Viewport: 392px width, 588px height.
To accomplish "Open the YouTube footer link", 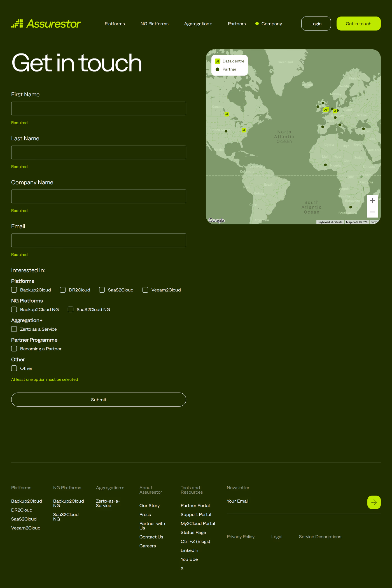I will tap(189, 559).
